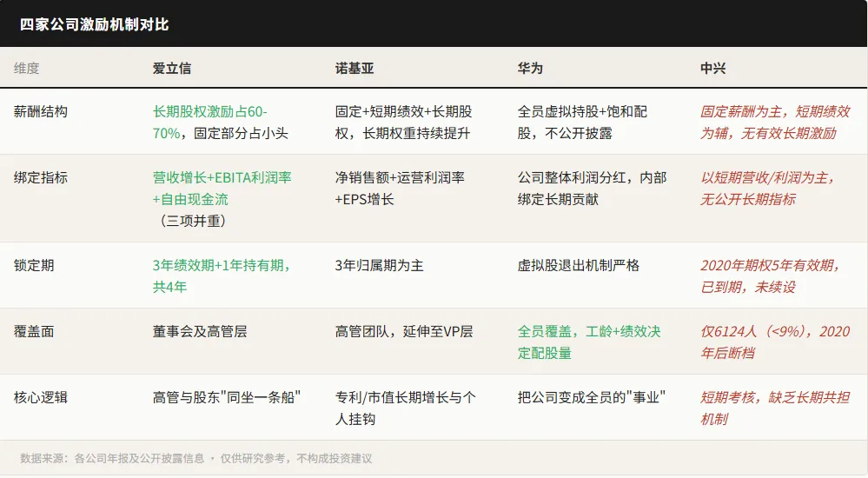This screenshot has width=868, height=478.
Task: Click cell 高管团队，延伸至VP层
Action: 404,331
